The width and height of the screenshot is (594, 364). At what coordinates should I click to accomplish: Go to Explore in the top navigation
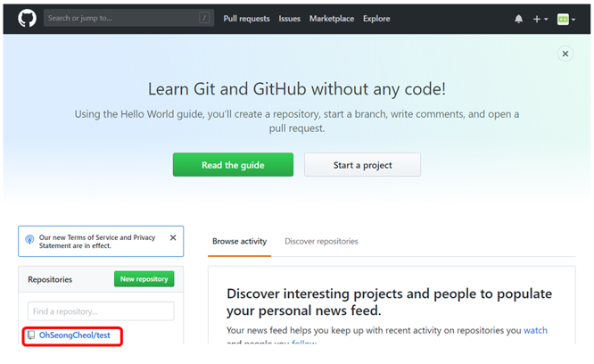click(x=376, y=19)
